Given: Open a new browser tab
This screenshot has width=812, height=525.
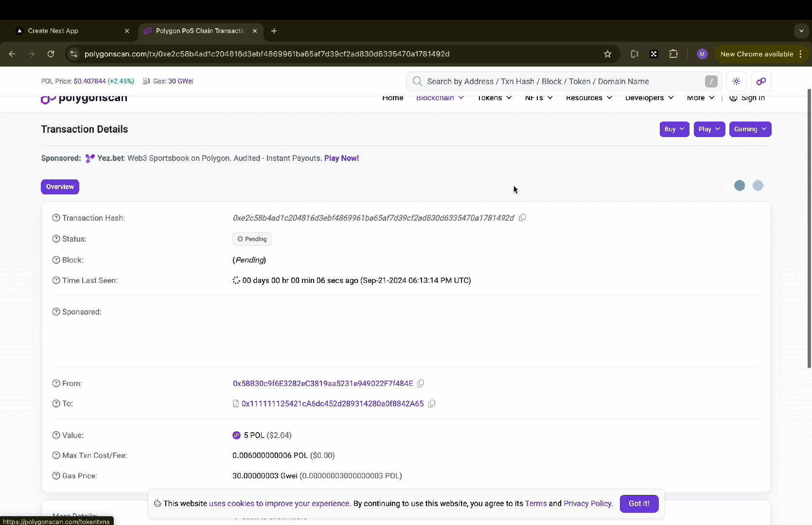Looking at the screenshot, I should (274, 31).
